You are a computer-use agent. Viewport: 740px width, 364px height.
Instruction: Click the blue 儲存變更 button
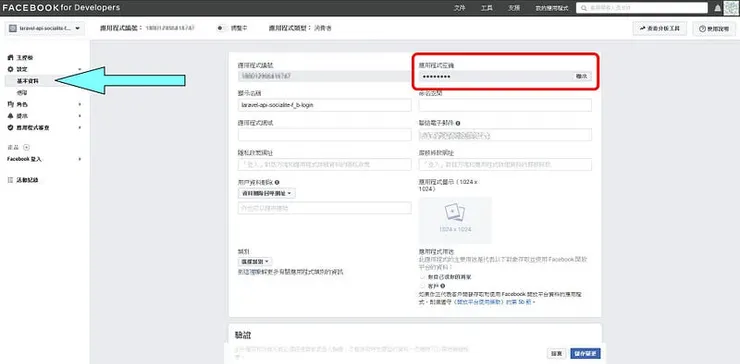pos(585,353)
